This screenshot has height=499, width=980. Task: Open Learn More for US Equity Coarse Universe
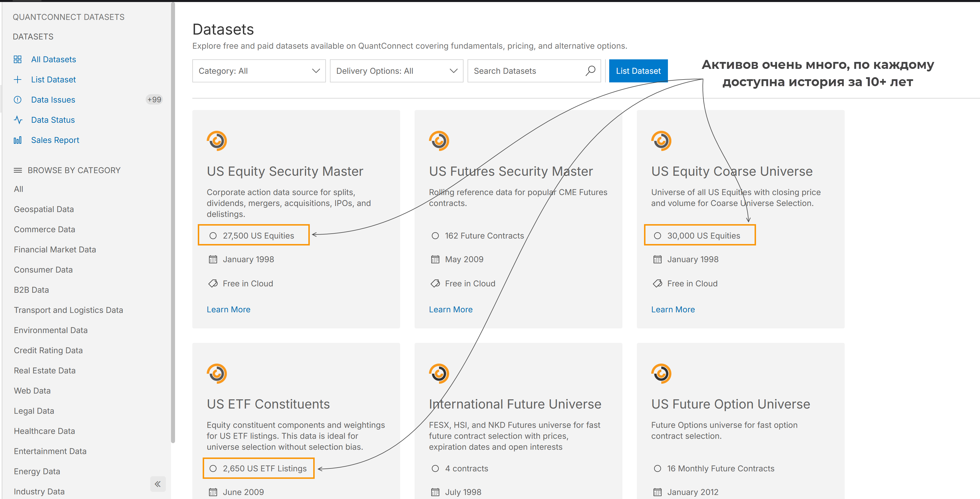673,309
